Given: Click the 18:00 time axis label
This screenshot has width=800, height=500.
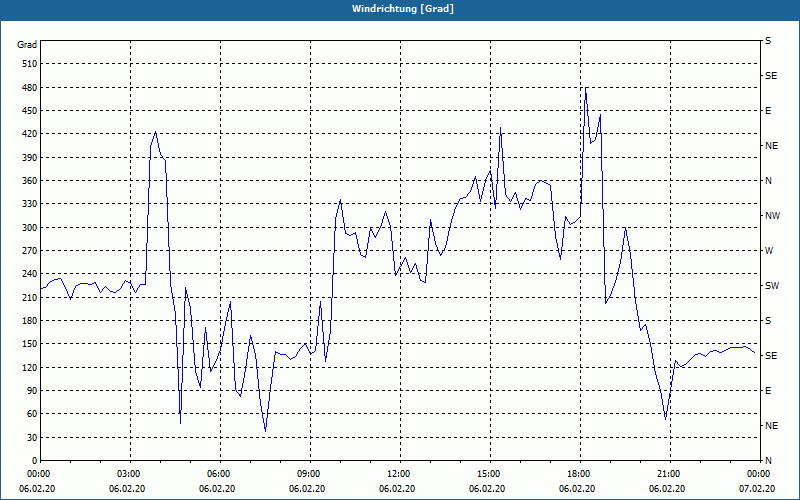Looking at the screenshot, I should point(580,474).
